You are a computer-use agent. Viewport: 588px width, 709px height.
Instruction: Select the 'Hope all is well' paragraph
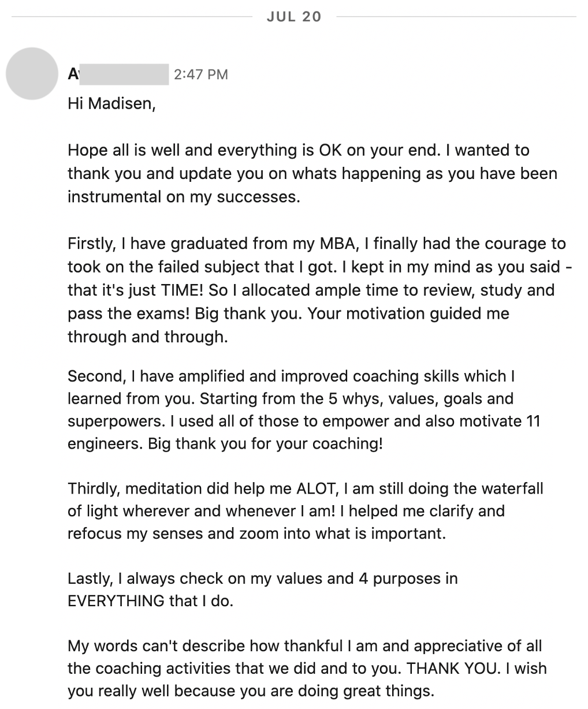[312, 173]
